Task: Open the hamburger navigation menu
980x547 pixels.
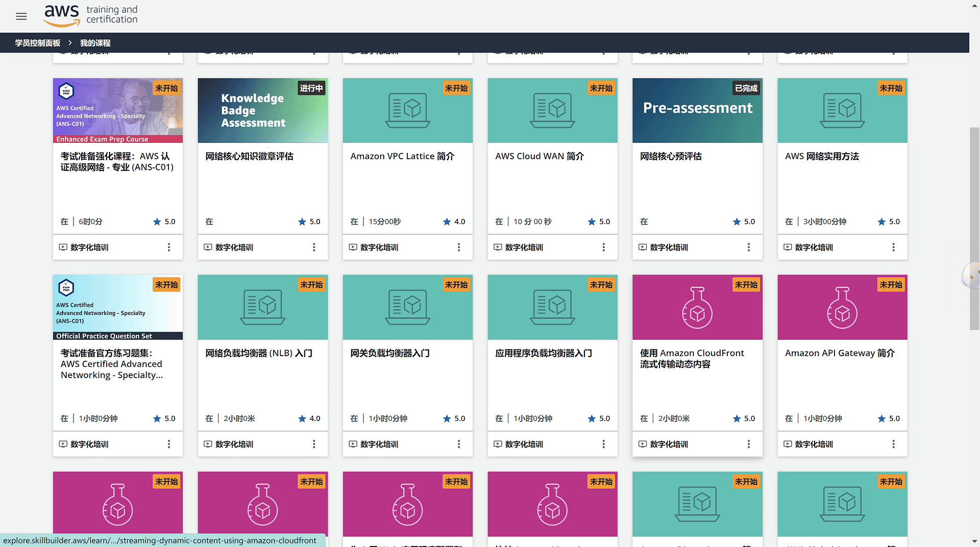Action: (21, 16)
